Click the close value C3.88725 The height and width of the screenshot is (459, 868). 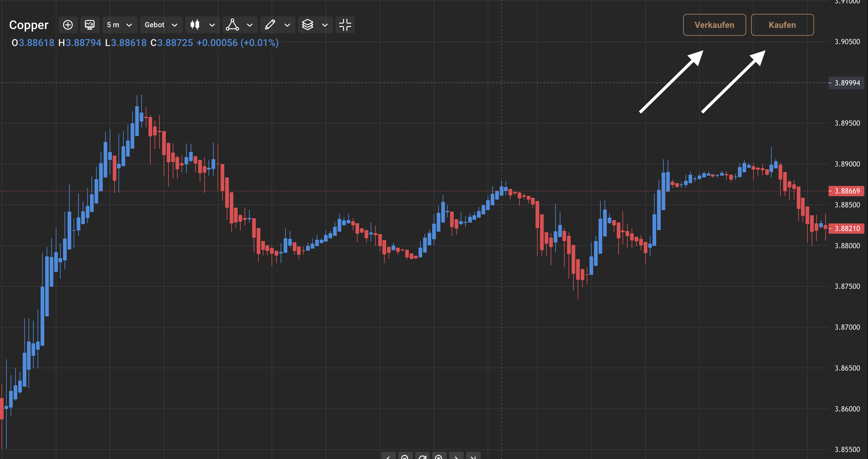point(172,43)
